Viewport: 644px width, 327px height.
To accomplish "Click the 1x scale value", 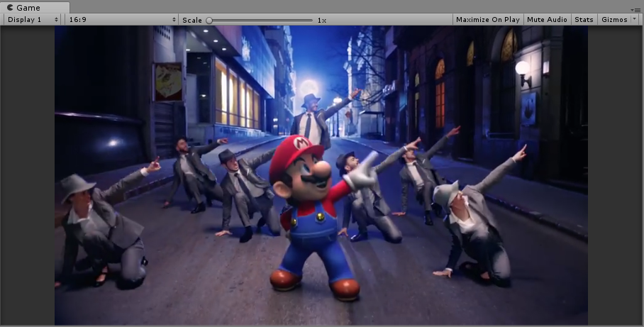I will click(x=321, y=20).
